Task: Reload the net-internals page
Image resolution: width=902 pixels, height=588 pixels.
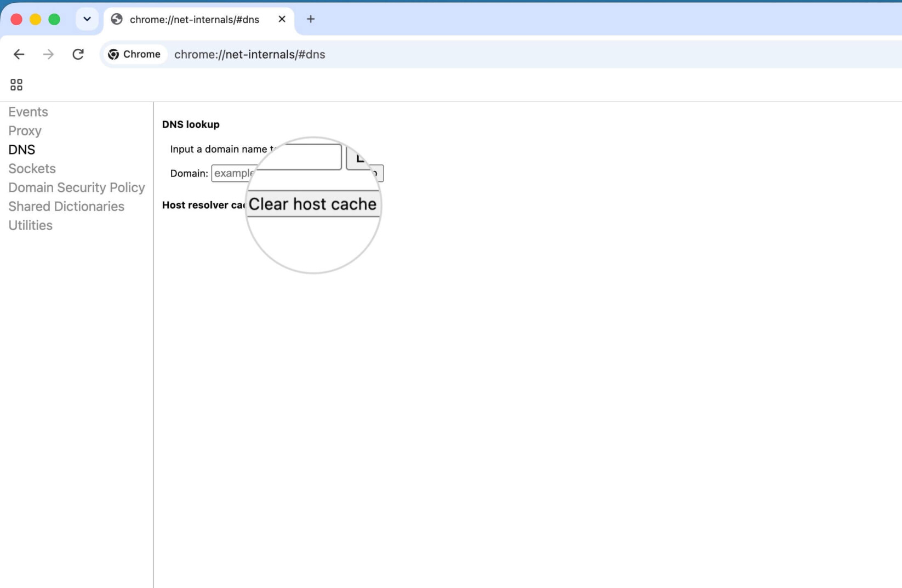Action: coord(78,54)
